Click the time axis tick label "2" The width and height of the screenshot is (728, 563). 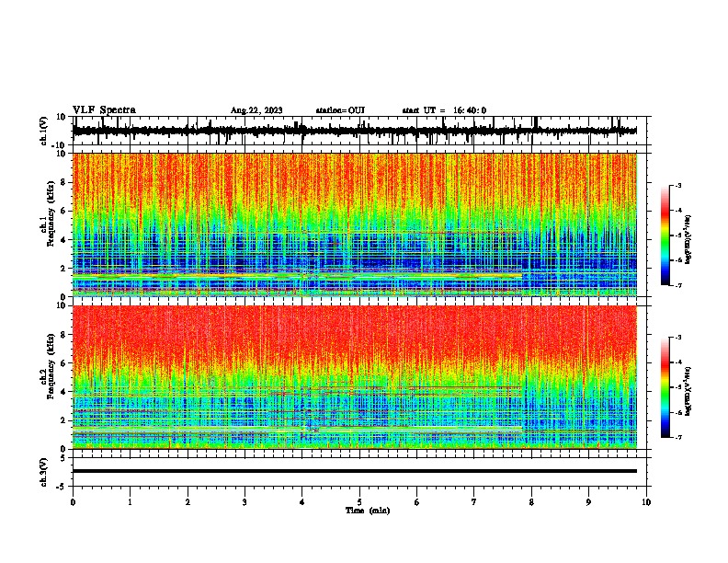point(188,502)
